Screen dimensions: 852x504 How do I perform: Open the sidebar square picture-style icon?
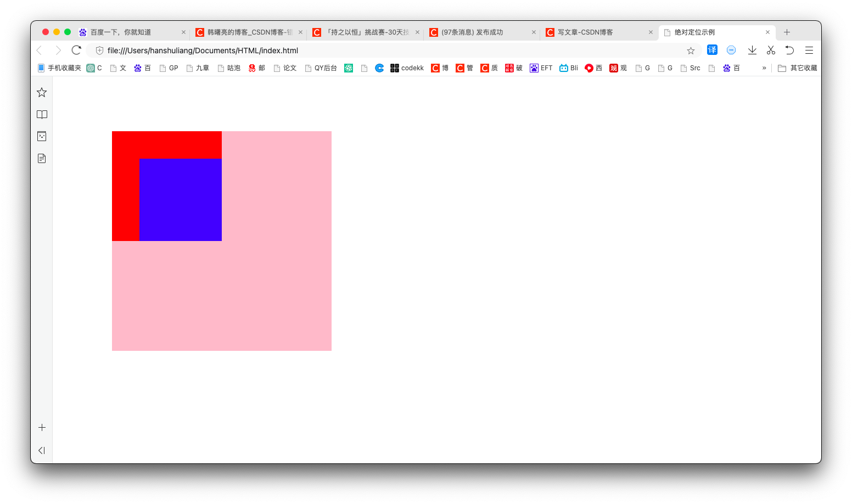pos(42,136)
